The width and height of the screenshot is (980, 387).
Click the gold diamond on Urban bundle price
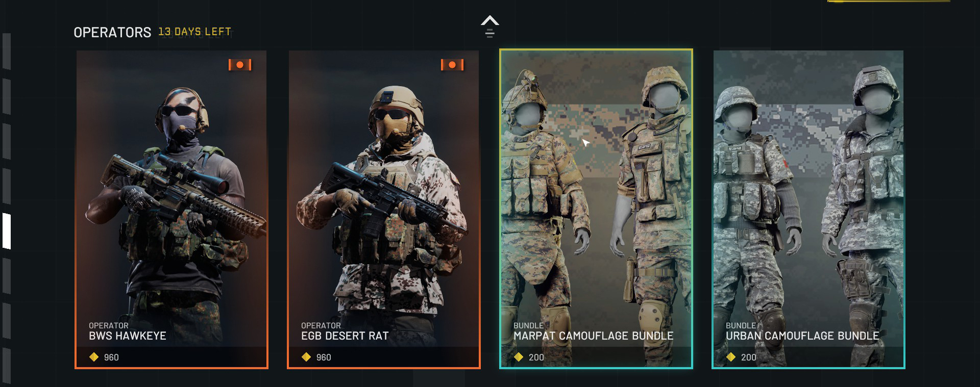pos(731,357)
